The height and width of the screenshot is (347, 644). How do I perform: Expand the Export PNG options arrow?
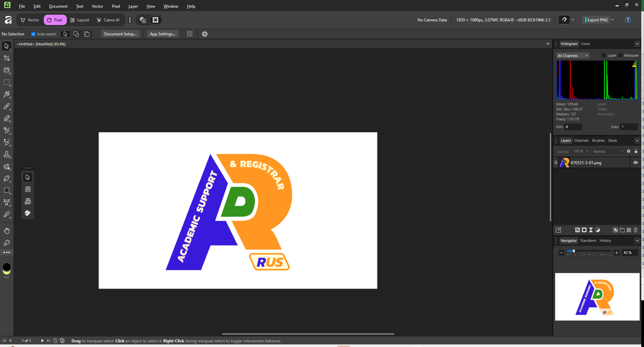coord(613,20)
